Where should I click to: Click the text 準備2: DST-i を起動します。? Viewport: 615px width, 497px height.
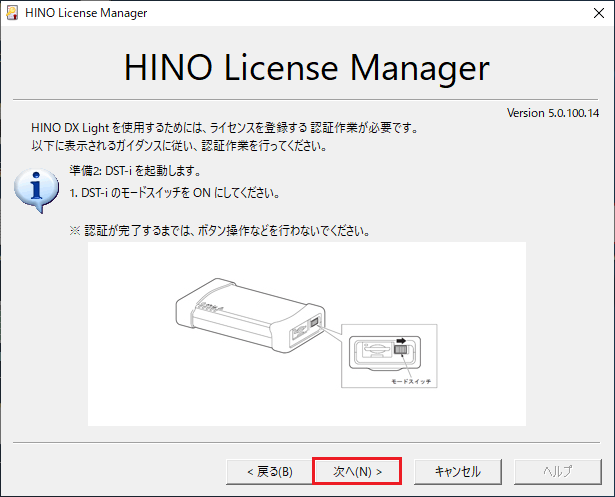[x=135, y=171]
